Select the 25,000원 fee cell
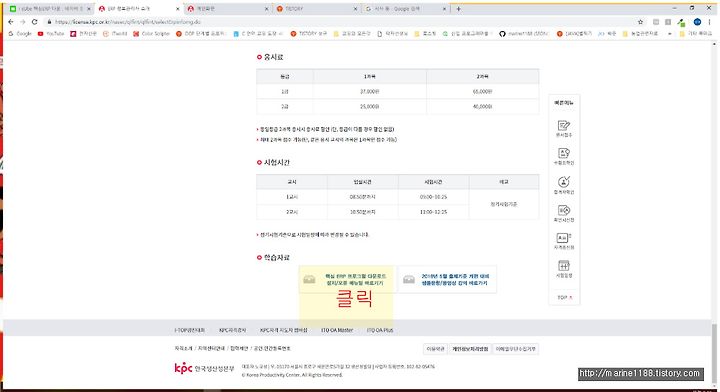 tap(370, 106)
